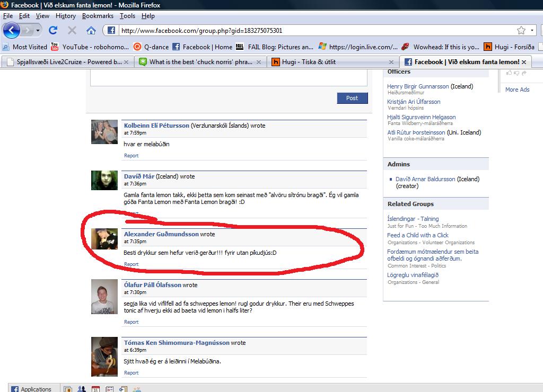The width and height of the screenshot is (543, 392).
Task: Open Davíð Már's profile name link
Action: (139, 176)
